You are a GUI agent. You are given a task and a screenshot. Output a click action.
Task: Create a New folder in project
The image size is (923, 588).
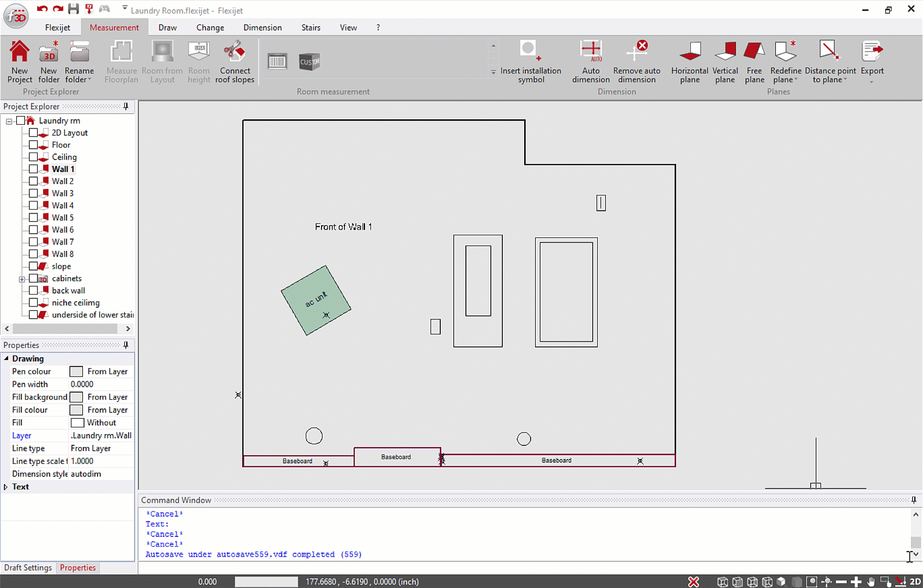48,52
